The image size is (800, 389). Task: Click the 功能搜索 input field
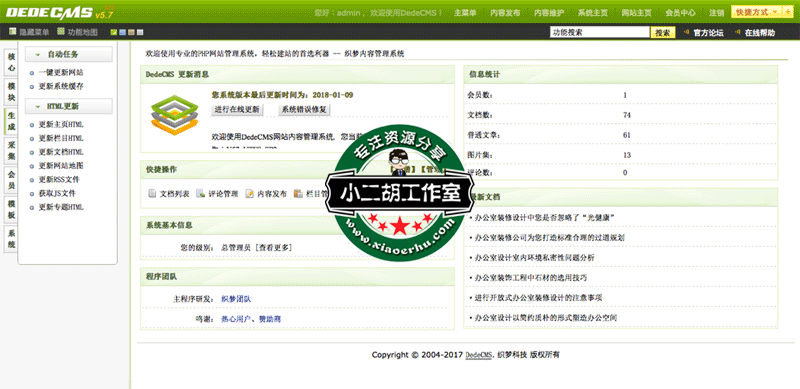(x=599, y=32)
